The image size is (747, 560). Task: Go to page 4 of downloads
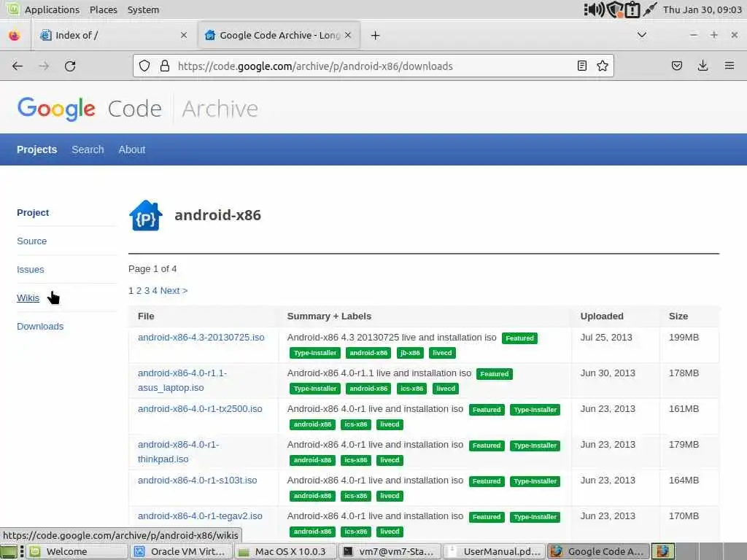155,290
